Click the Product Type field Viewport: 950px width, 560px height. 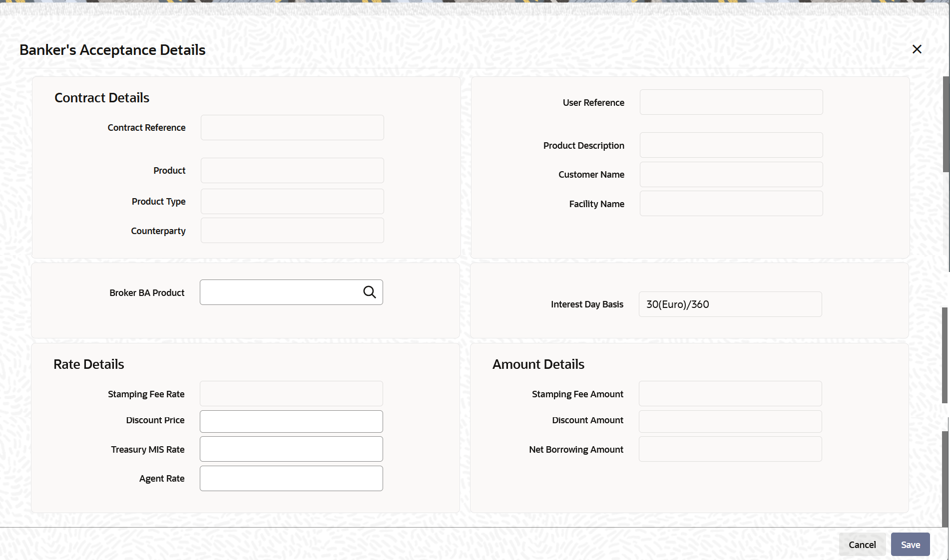[x=292, y=202]
